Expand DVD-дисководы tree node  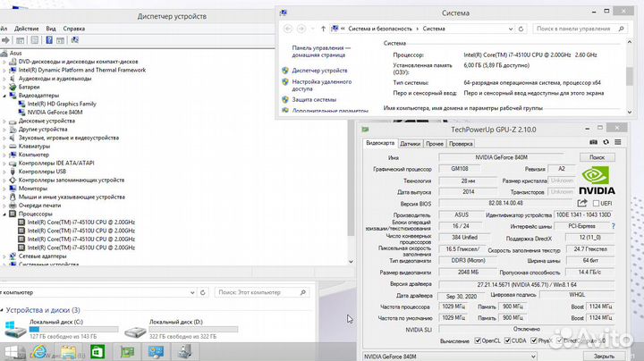coord(4,62)
